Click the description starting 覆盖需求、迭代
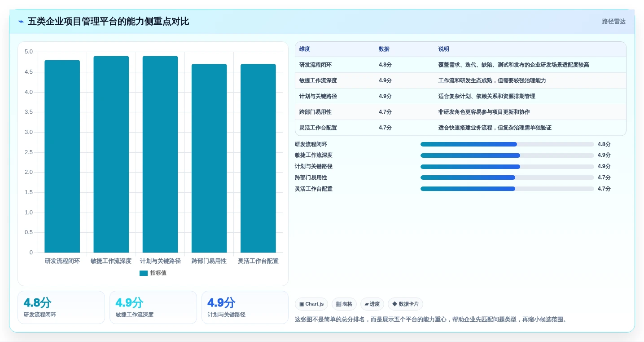 pyautogui.click(x=514, y=65)
